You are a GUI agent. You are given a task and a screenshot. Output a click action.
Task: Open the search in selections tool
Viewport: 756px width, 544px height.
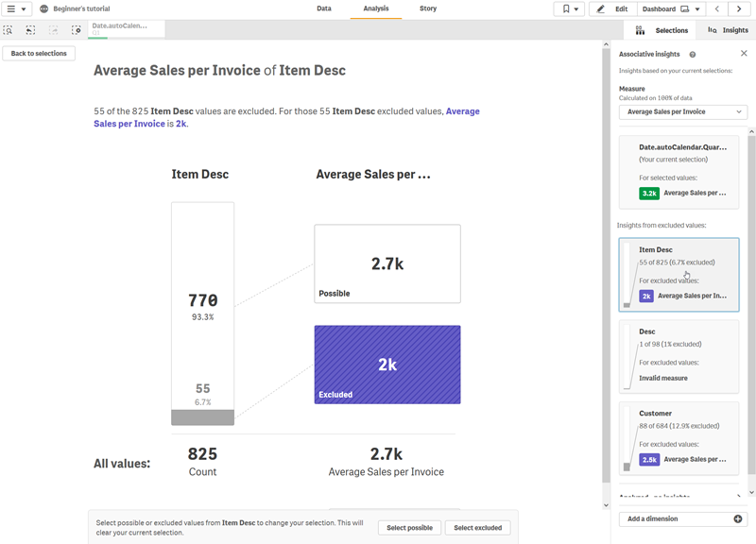[9, 30]
